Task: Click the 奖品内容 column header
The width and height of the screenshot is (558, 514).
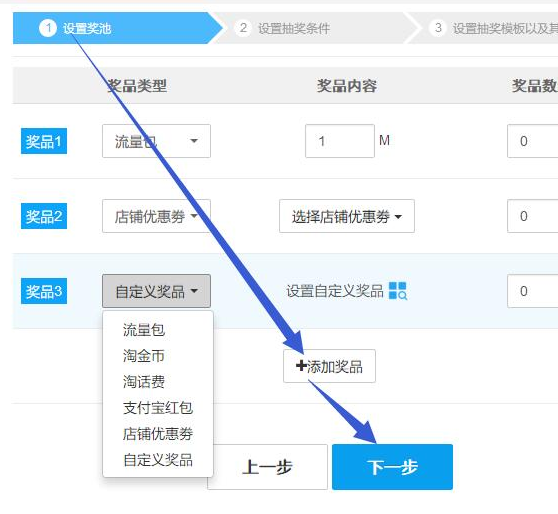Action: tap(347, 86)
